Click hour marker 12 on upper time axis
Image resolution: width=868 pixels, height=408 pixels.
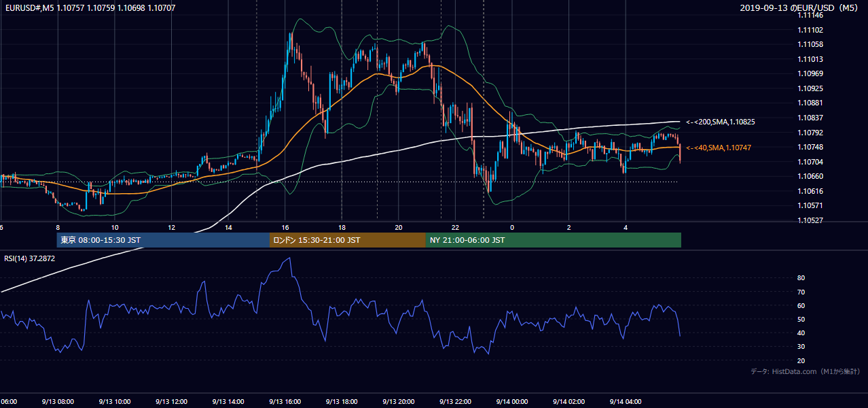[x=172, y=227]
